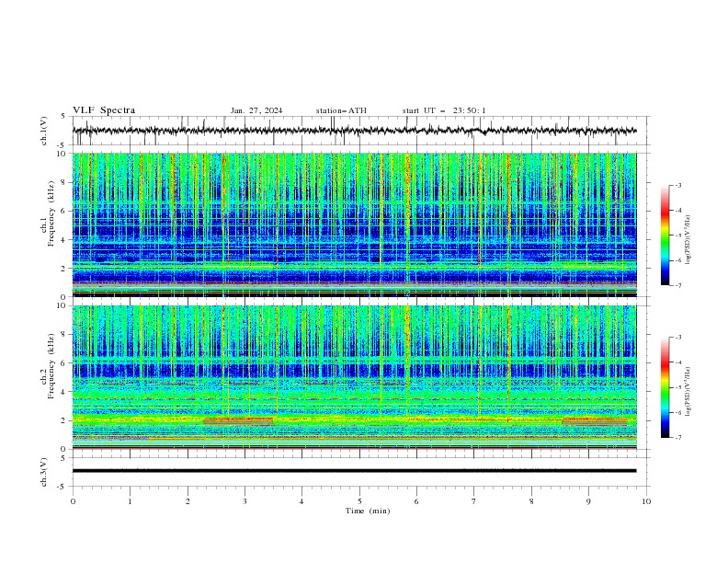
Task: Click the time axis tick label "2"
Action: pyautogui.click(x=188, y=501)
